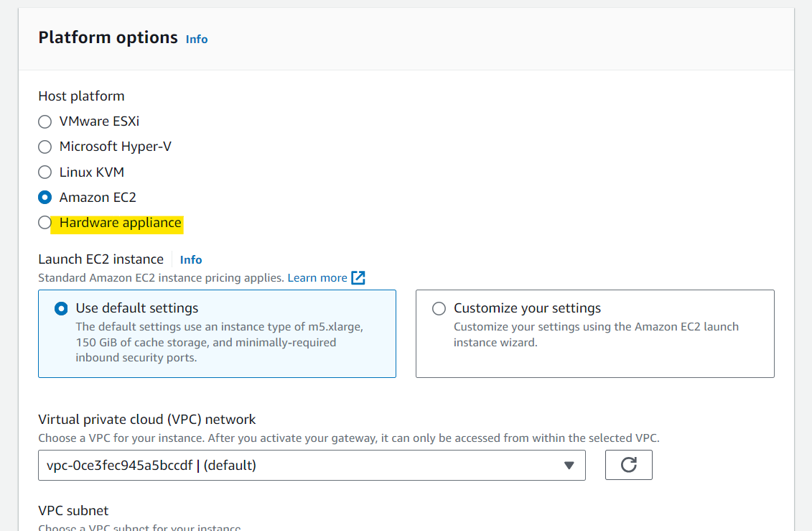Screen dimensions: 812x531
Task: Click the Host platform label
Action: [81, 96]
